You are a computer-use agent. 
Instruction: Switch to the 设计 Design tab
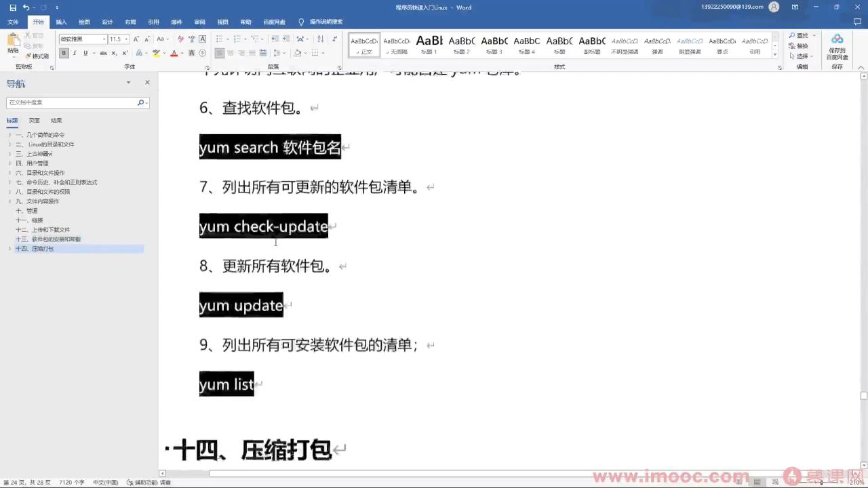(107, 22)
